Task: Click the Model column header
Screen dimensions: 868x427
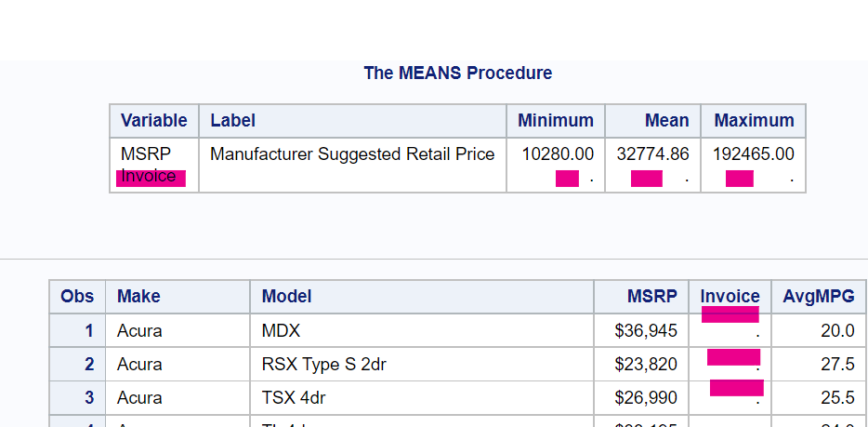Action: tap(286, 296)
